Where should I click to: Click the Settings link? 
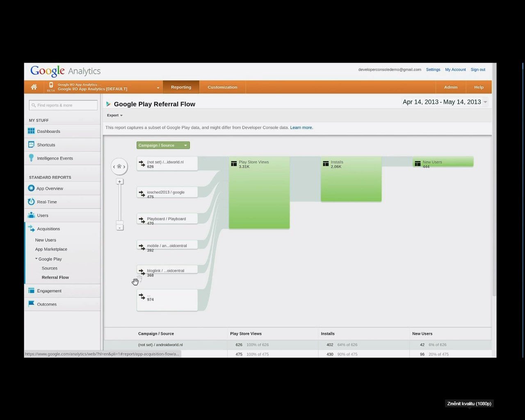[433, 70]
